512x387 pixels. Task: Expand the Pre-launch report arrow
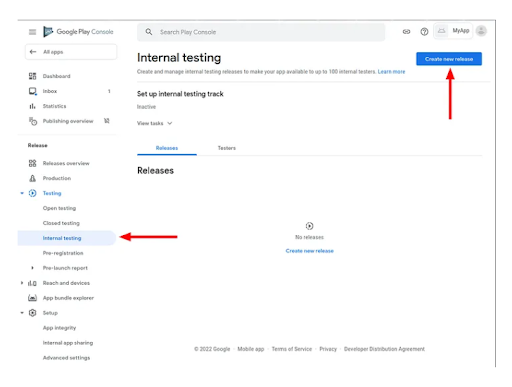(32, 268)
